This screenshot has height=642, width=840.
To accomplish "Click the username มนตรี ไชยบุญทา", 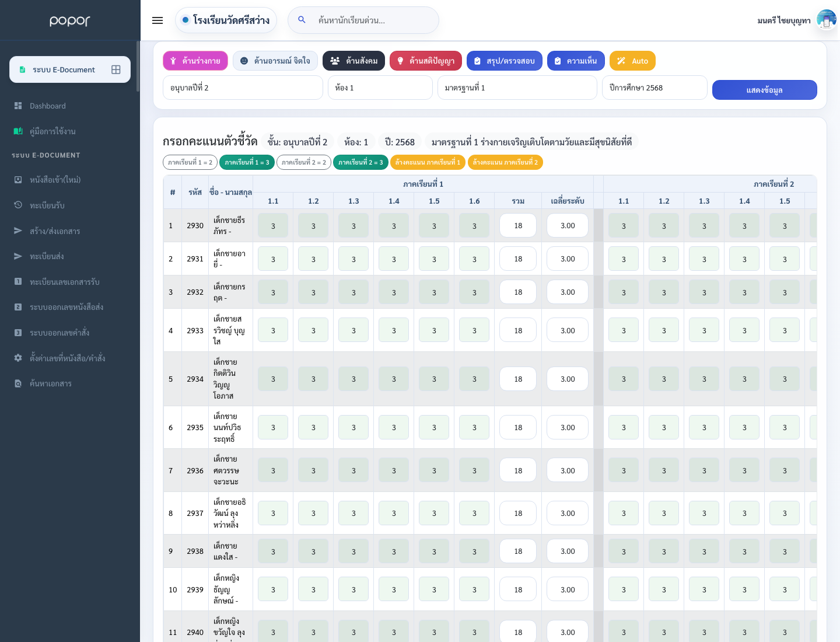I will 783,20.
